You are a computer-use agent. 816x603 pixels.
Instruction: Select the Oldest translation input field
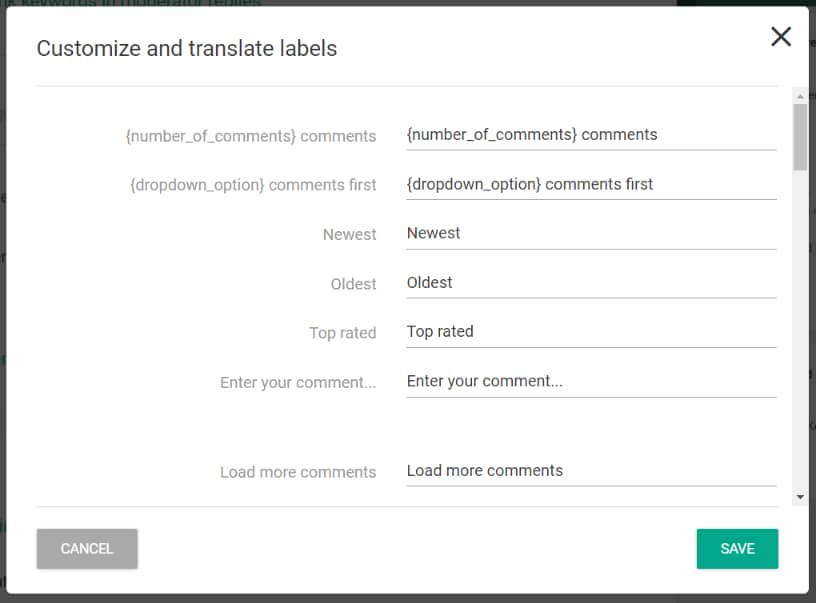(x=590, y=282)
